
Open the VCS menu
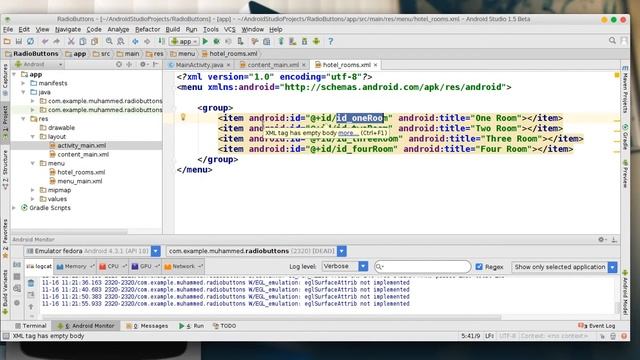point(230,29)
